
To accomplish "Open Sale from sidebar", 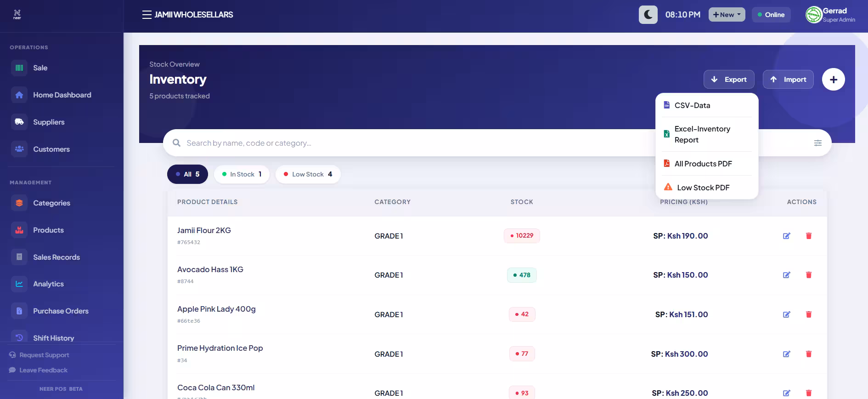I will tap(61, 68).
